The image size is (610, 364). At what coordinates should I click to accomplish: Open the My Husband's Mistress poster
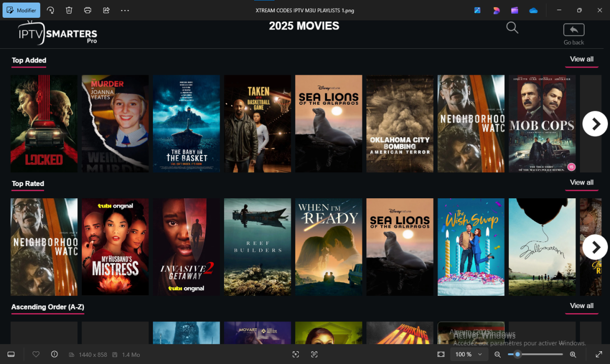coord(115,247)
